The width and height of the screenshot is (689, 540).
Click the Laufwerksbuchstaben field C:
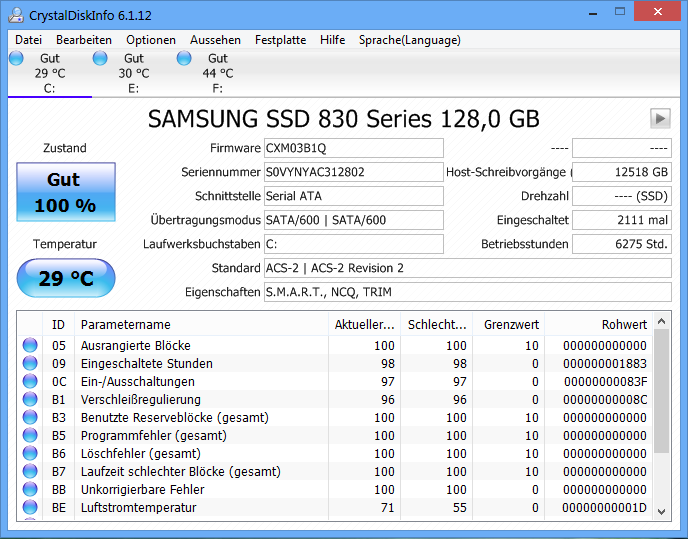(x=354, y=244)
